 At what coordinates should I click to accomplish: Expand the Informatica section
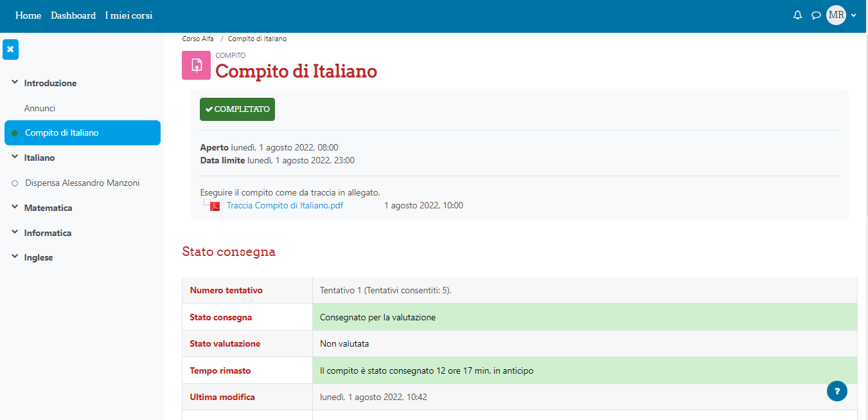(x=15, y=233)
